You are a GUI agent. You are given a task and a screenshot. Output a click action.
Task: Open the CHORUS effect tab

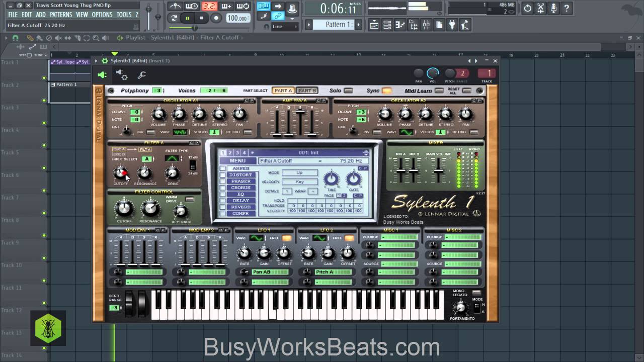coord(241,188)
